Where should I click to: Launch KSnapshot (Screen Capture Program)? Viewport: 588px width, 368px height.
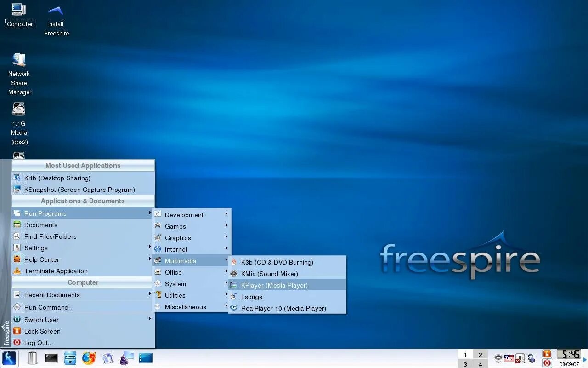(83, 190)
